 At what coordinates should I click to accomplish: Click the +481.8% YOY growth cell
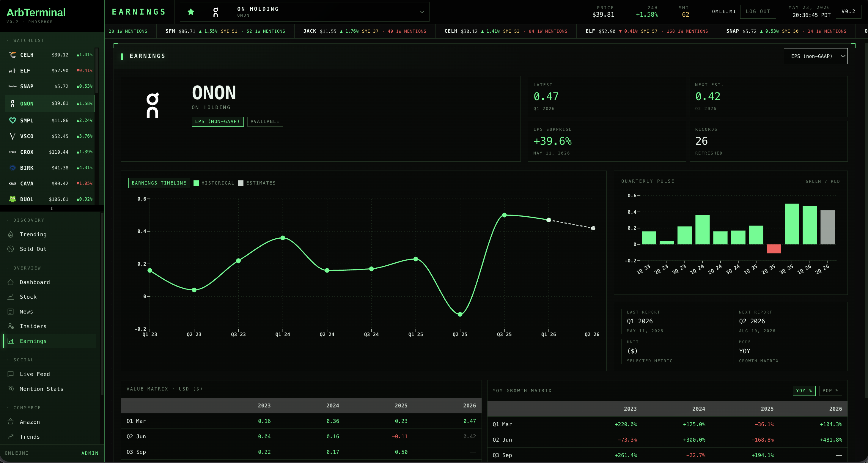pos(831,440)
